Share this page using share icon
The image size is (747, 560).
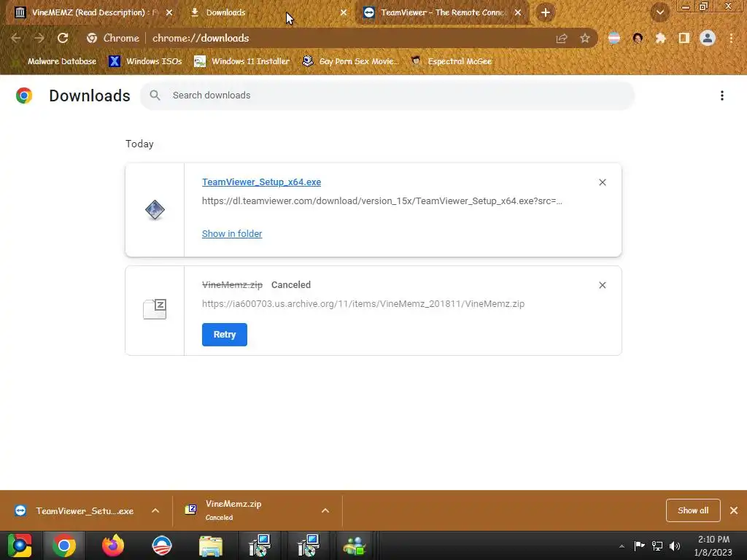point(562,39)
